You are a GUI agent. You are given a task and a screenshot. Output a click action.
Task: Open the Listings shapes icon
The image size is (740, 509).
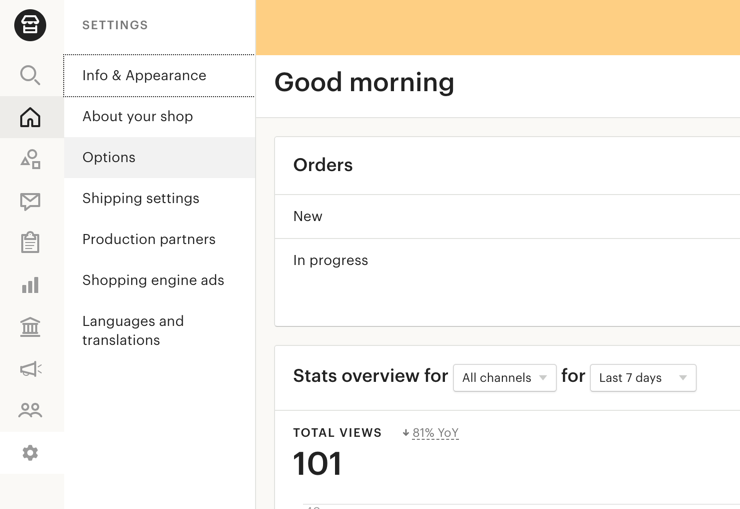30,159
